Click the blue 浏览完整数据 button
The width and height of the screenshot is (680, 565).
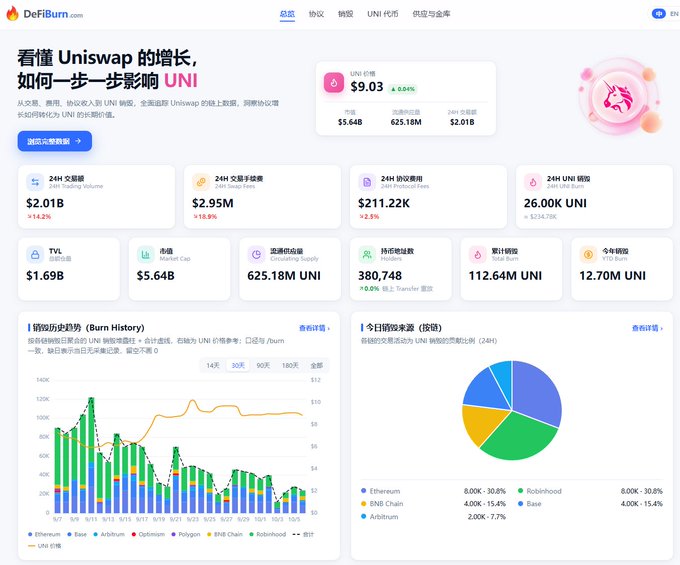click(x=55, y=141)
